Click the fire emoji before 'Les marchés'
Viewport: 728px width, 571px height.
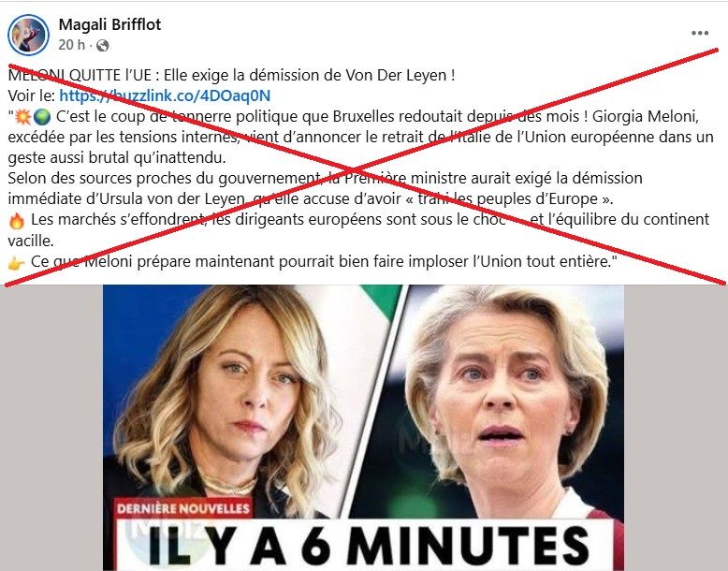click(17, 221)
